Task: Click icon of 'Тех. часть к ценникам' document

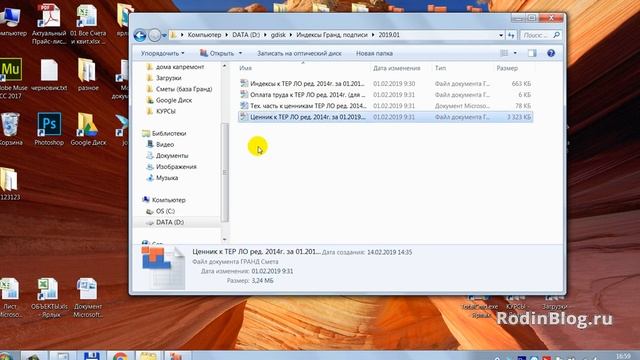Action: click(x=244, y=106)
